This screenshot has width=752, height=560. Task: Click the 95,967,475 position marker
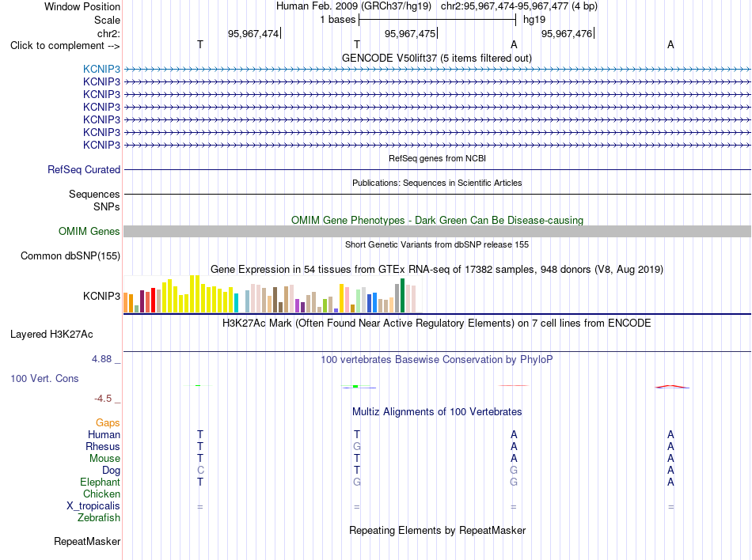[410, 33]
